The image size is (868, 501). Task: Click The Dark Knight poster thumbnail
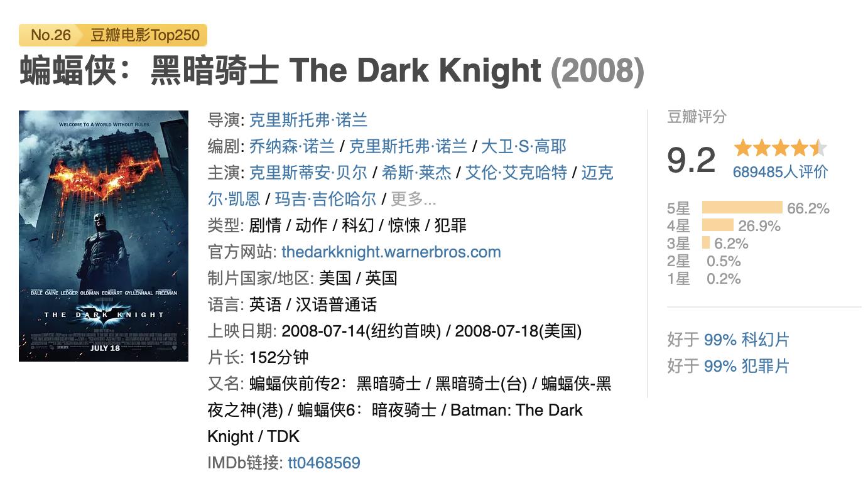104,236
